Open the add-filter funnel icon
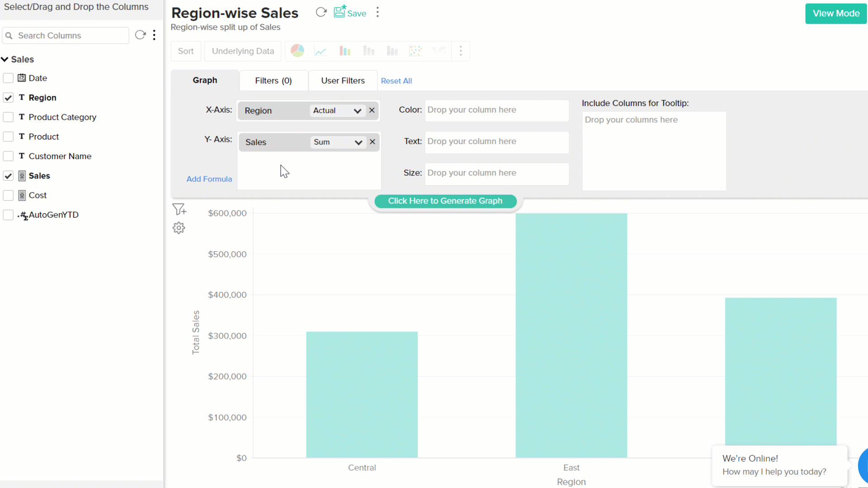This screenshot has width=868, height=488. (179, 209)
